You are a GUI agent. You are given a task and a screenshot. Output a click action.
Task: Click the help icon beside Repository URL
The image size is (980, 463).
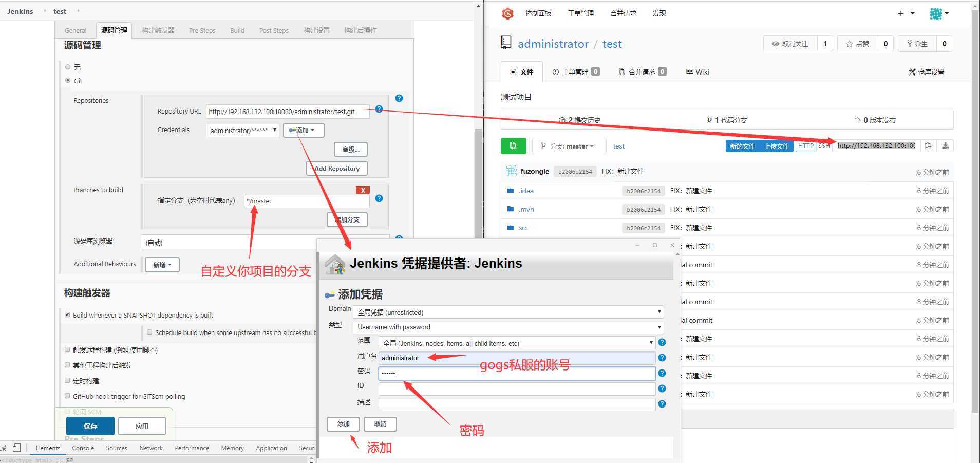379,109
